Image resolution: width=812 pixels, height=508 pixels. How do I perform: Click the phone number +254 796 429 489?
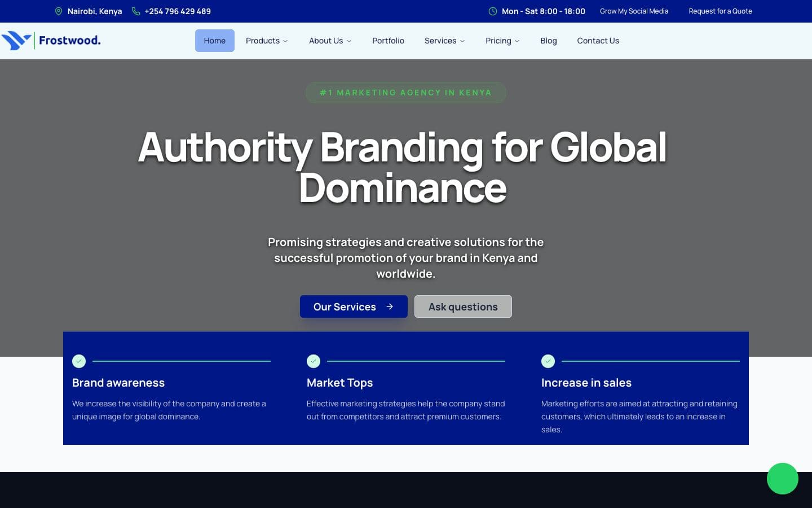click(x=178, y=11)
